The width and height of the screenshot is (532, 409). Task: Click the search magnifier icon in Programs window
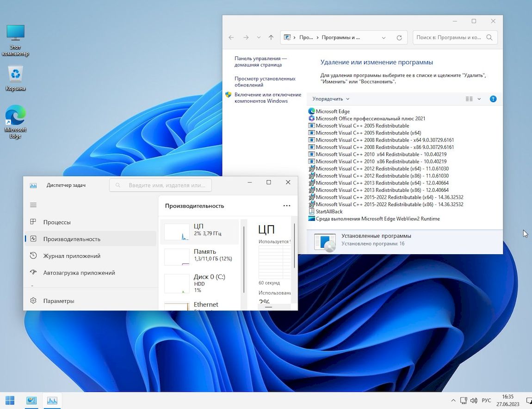(x=489, y=37)
